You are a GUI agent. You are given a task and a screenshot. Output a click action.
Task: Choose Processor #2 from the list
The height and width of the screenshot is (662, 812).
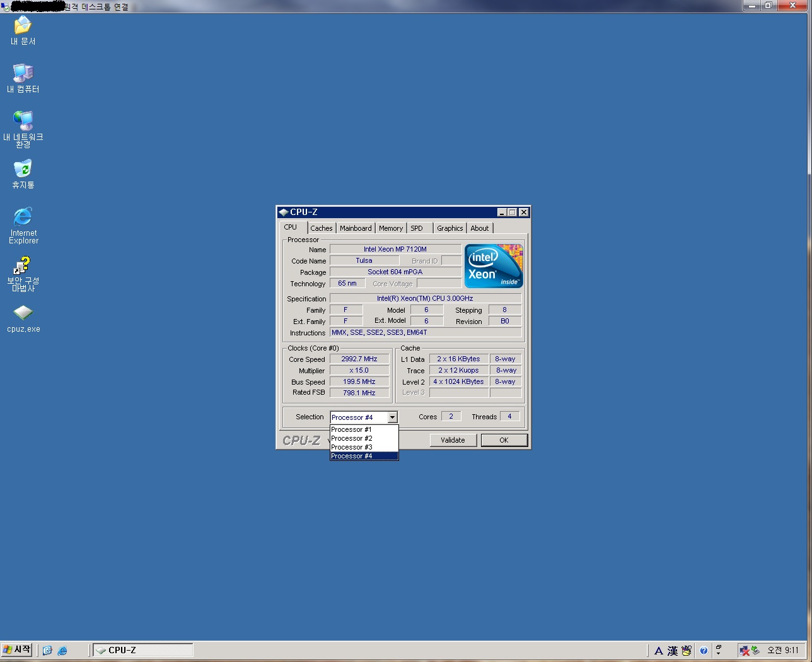364,438
